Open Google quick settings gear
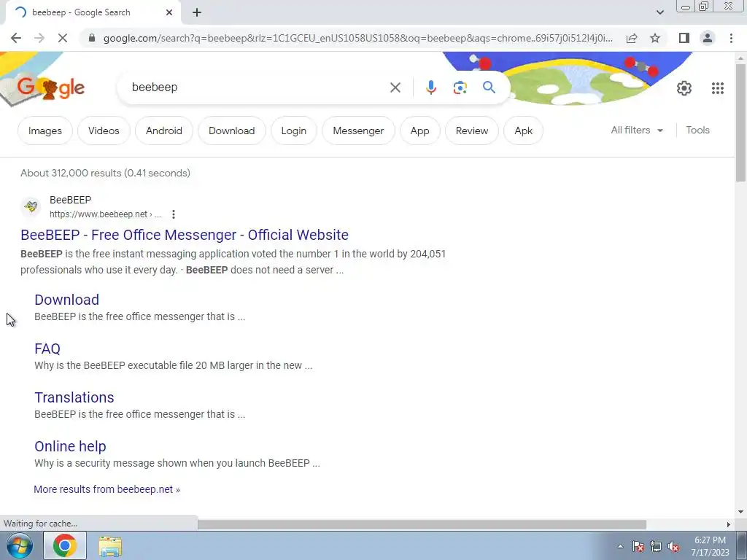This screenshot has height=560, width=747. point(684,88)
